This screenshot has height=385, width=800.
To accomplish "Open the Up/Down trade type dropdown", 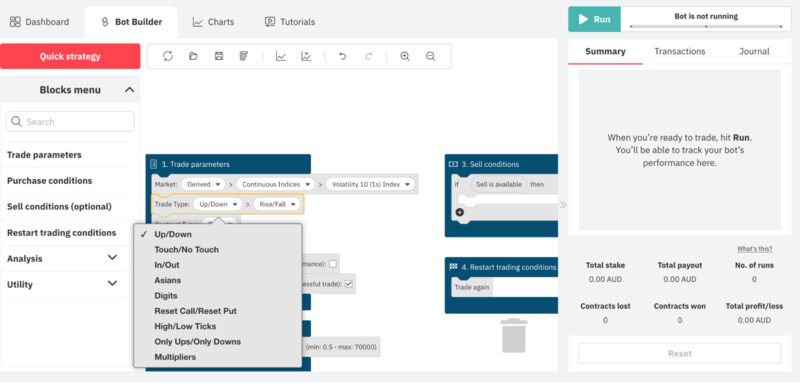I will point(217,204).
